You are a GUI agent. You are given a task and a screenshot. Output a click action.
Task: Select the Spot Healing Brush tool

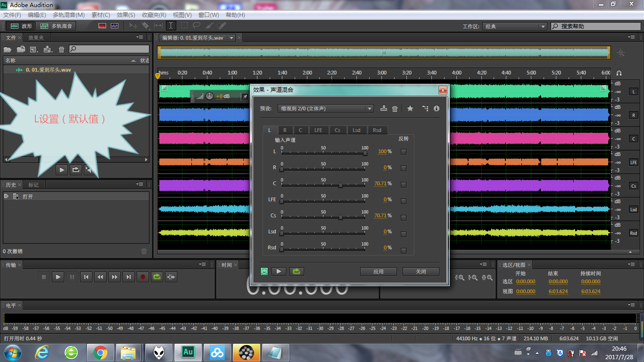(222, 26)
